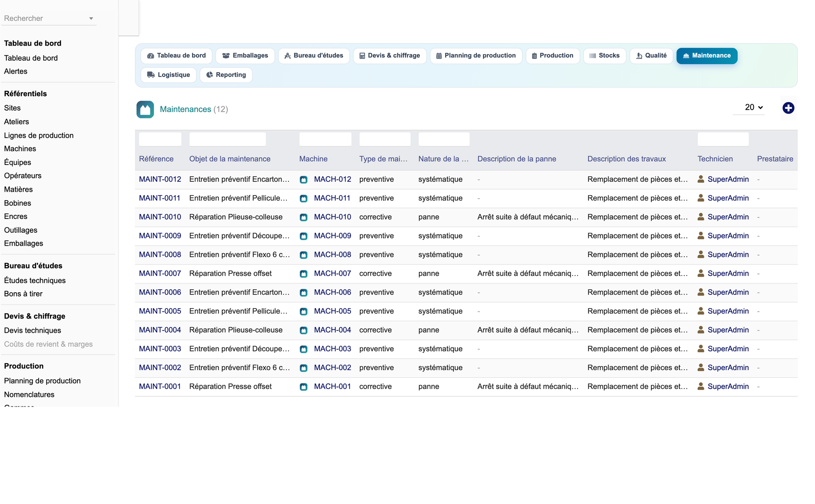Open Sites in the sidebar
Screen dimensions: 815x504
(12, 108)
